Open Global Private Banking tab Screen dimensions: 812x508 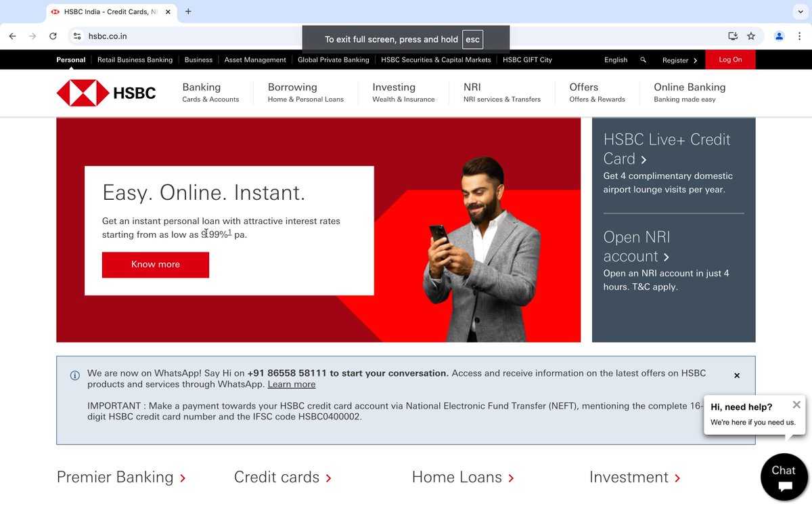click(334, 60)
